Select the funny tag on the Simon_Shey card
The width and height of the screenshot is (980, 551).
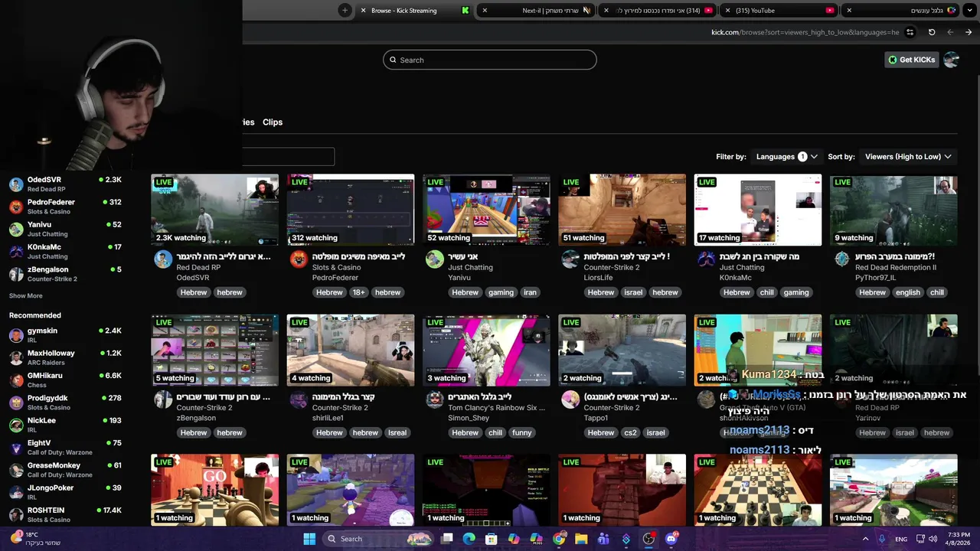tap(522, 432)
